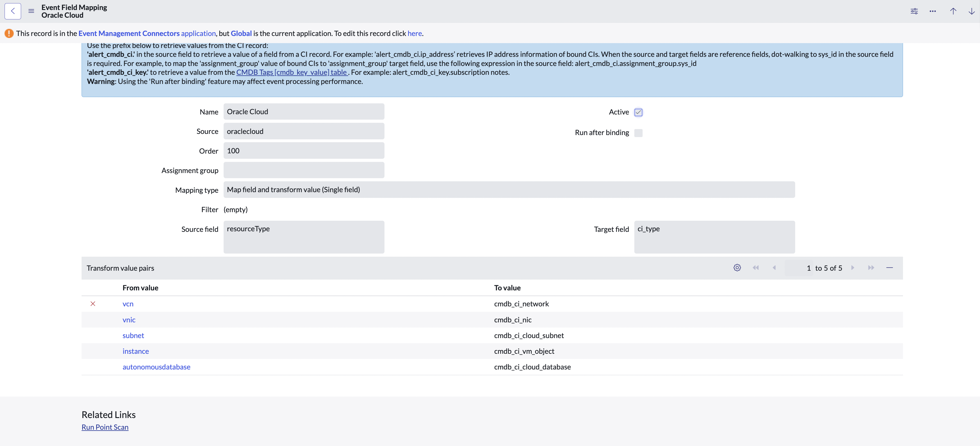Jump to last page of value pairs
The width and height of the screenshot is (980, 446).
pyautogui.click(x=871, y=268)
